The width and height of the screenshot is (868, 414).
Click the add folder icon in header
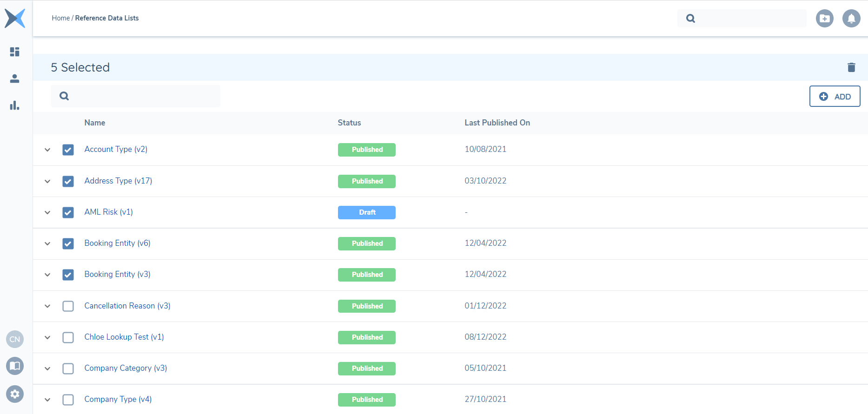[x=824, y=19]
